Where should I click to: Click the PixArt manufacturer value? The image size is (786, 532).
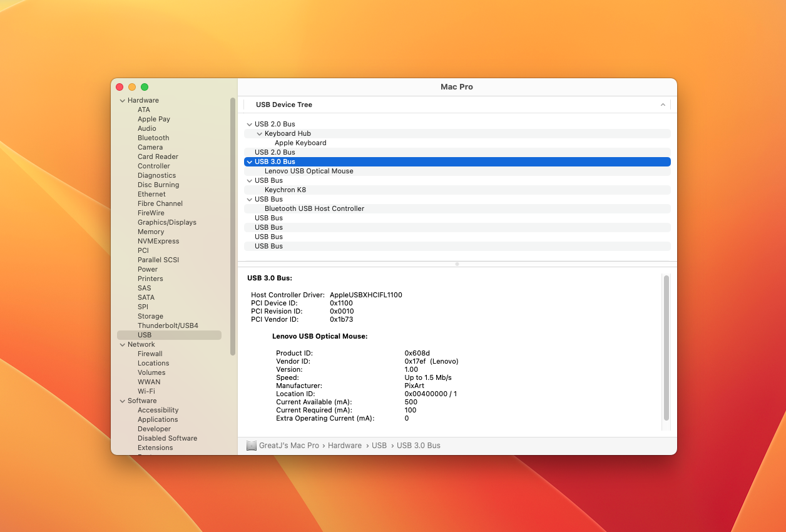(x=414, y=386)
